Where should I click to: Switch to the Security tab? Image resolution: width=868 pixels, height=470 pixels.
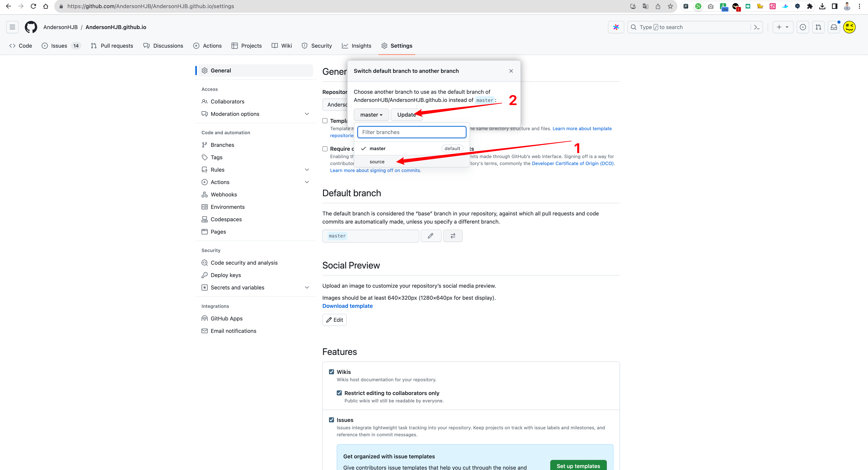pos(317,46)
